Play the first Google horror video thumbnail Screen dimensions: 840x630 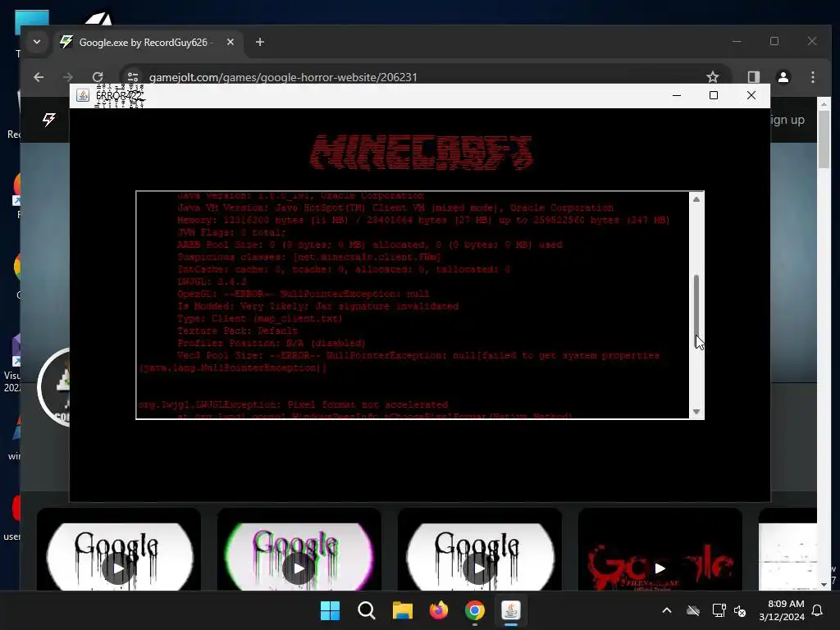point(119,568)
